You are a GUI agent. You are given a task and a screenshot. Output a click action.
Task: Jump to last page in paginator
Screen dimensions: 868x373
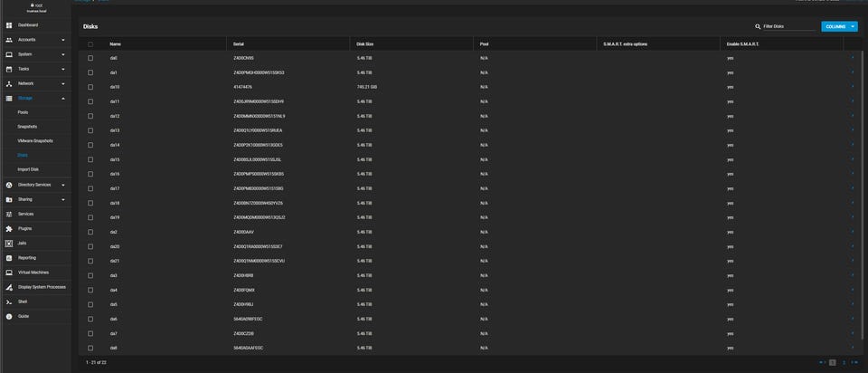pos(856,362)
